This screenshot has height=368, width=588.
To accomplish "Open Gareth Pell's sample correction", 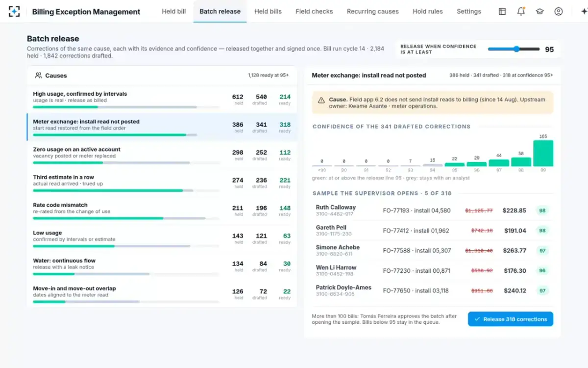I will (433, 231).
